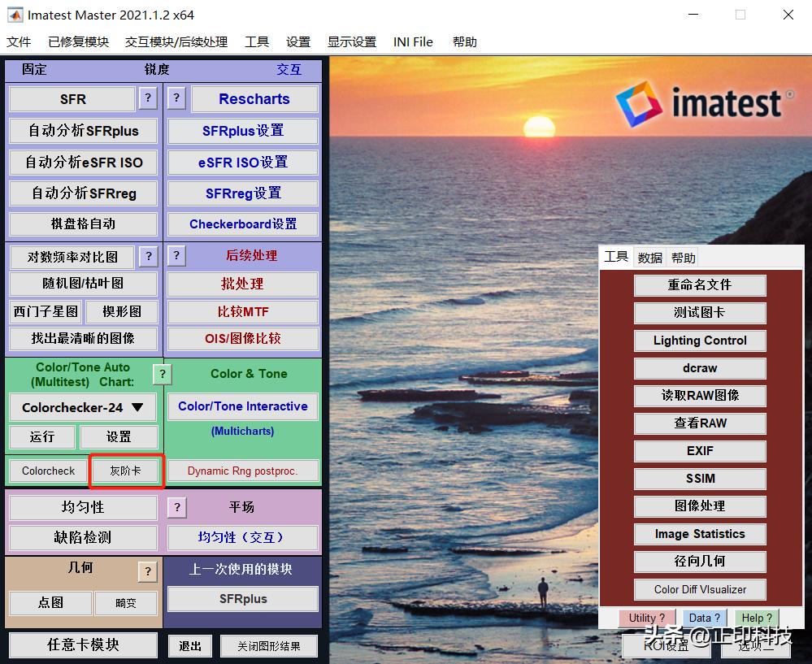Switch to the 数据 tab in the tools panel
The height and width of the screenshot is (664, 812).
pyautogui.click(x=649, y=257)
